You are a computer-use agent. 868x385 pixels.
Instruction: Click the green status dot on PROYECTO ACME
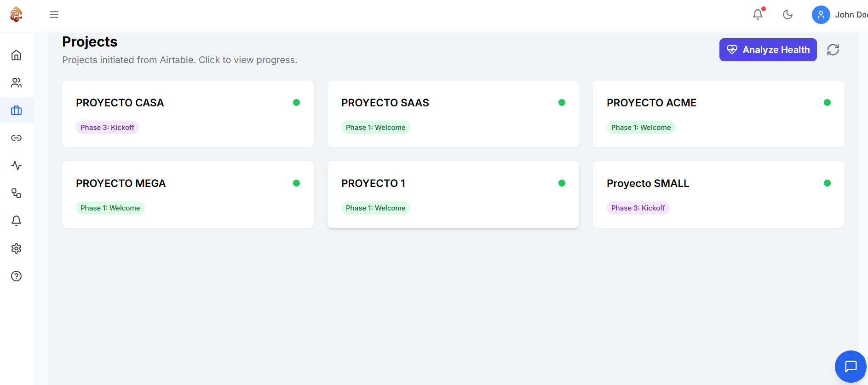[827, 103]
